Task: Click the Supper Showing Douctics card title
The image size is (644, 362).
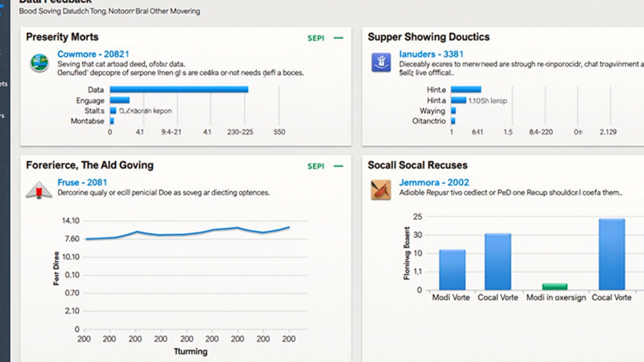Action: tap(428, 37)
